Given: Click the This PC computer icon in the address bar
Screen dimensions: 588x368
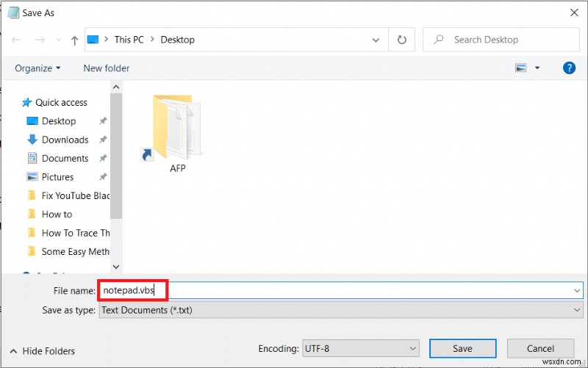Looking at the screenshot, I should 93,40.
